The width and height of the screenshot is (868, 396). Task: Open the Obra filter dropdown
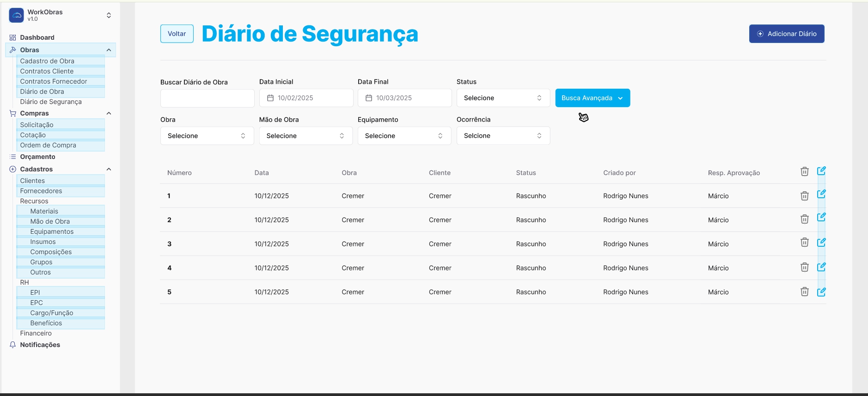point(207,136)
